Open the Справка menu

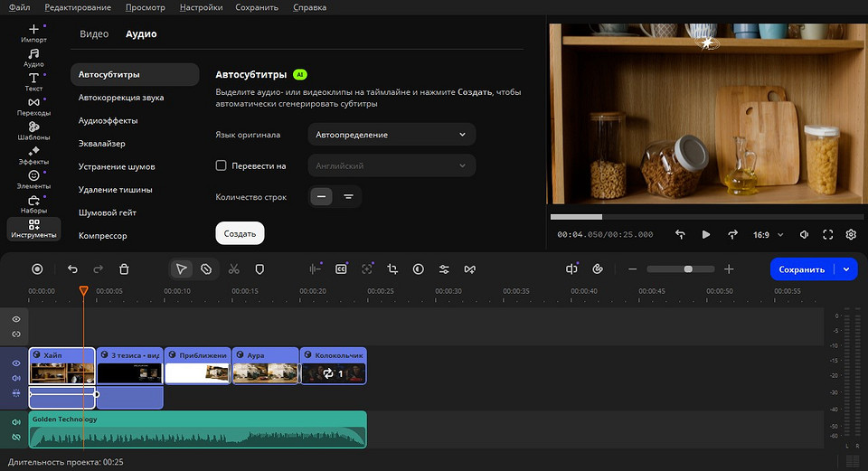click(309, 7)
